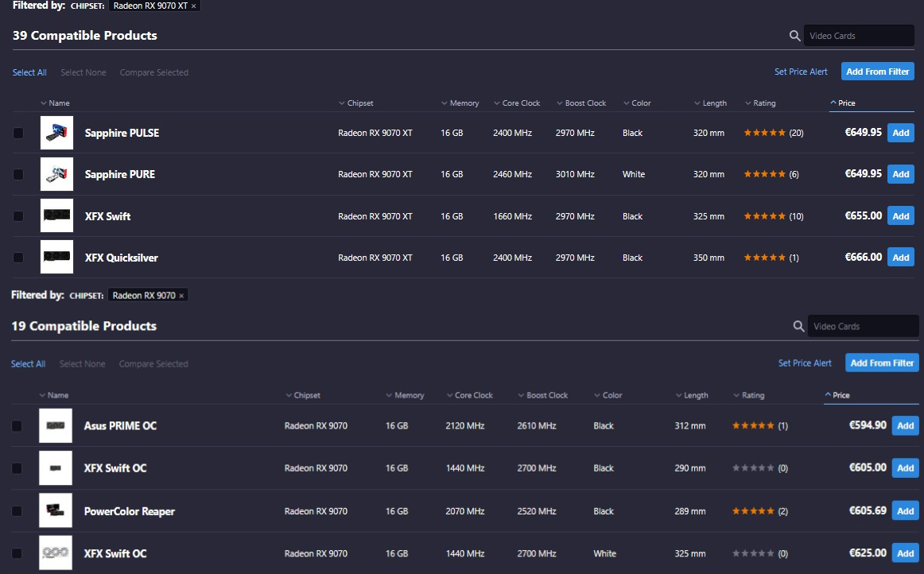Open the white XFX Swift OC thumbnail
The image size is (924, 574).
click(x=56, y=553)
